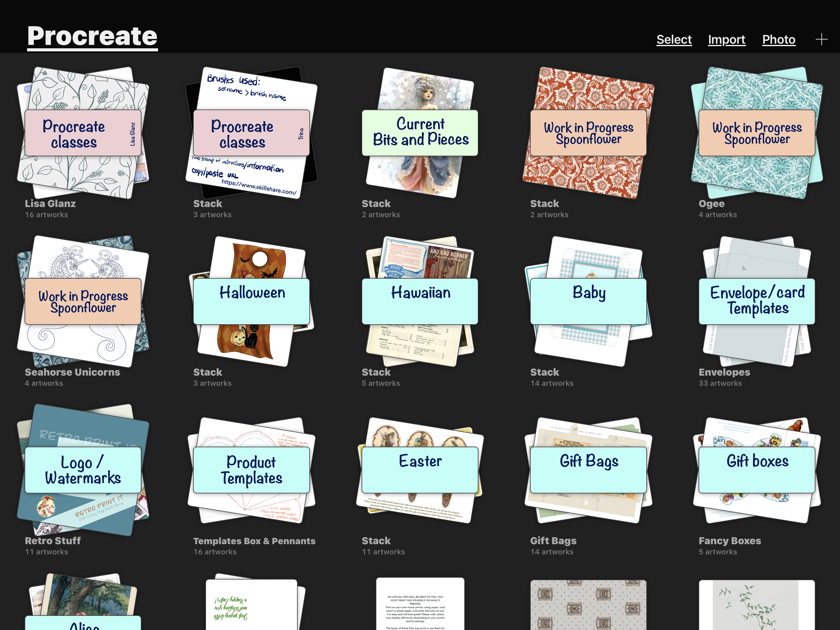Click the Stack label under Easter
Viewport: 840px width, 630px height.
[376, 541]
